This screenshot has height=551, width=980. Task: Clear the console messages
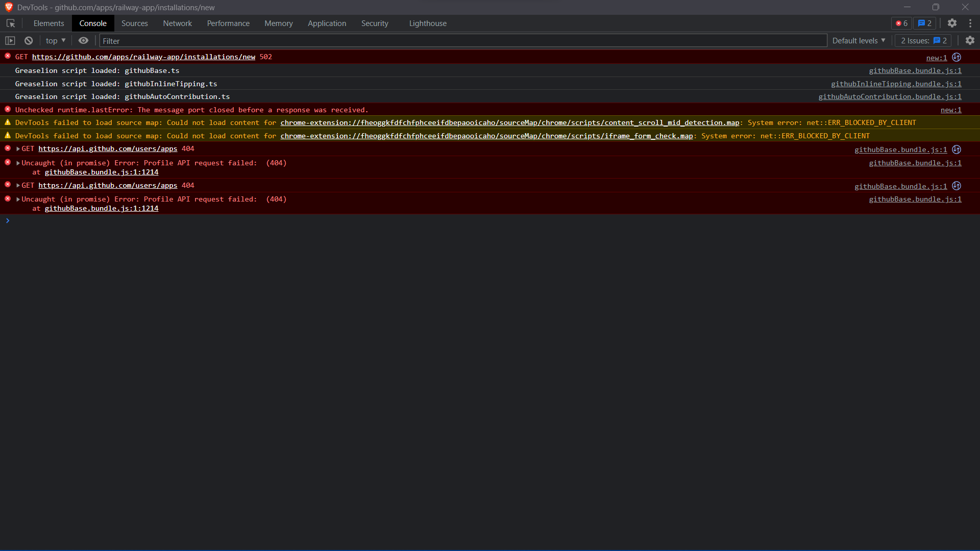click(28, 40)
